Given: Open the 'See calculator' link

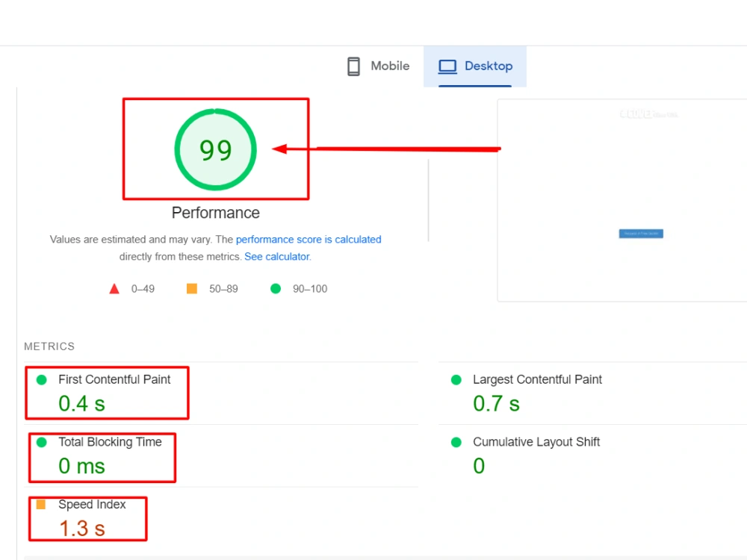Looking at the screenshot, I should coord(277,257).
